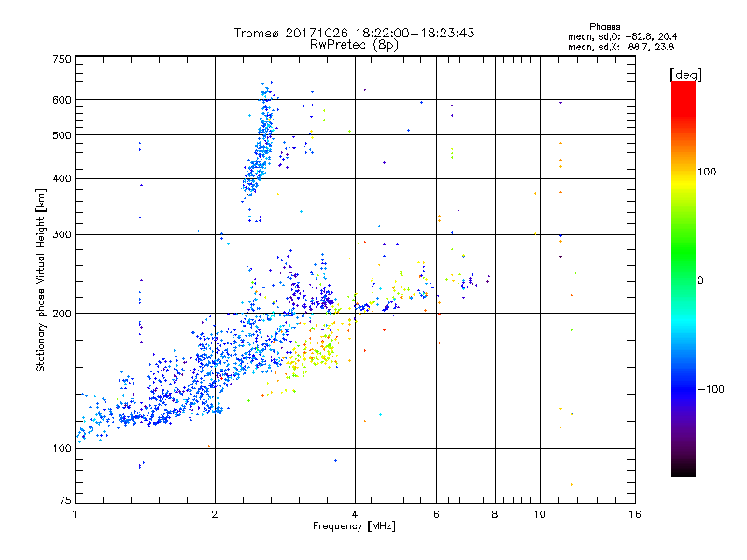The width and height of the screenshot is (747, 560).
Task: Click the rainbow phase color bar
Action: (684, 279)
